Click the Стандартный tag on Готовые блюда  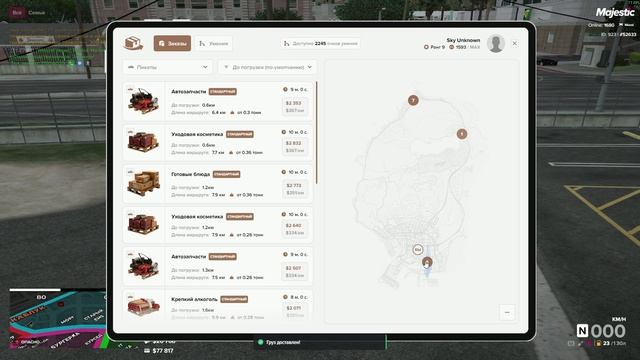pyautogui.click(x=227, y=174)
